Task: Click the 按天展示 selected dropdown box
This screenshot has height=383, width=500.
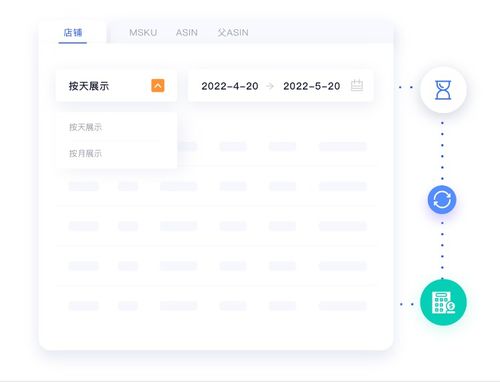Action: click(x=116, y=86)
